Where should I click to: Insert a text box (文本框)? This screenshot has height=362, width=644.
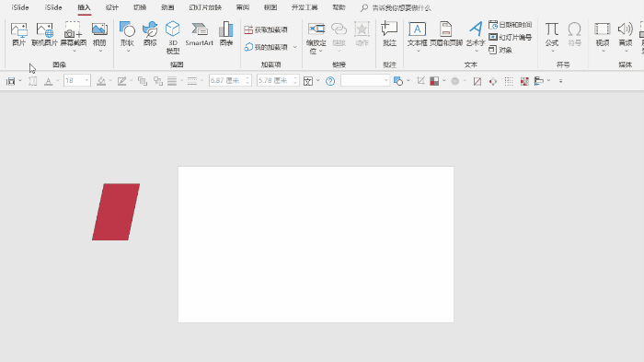point(417,34)
